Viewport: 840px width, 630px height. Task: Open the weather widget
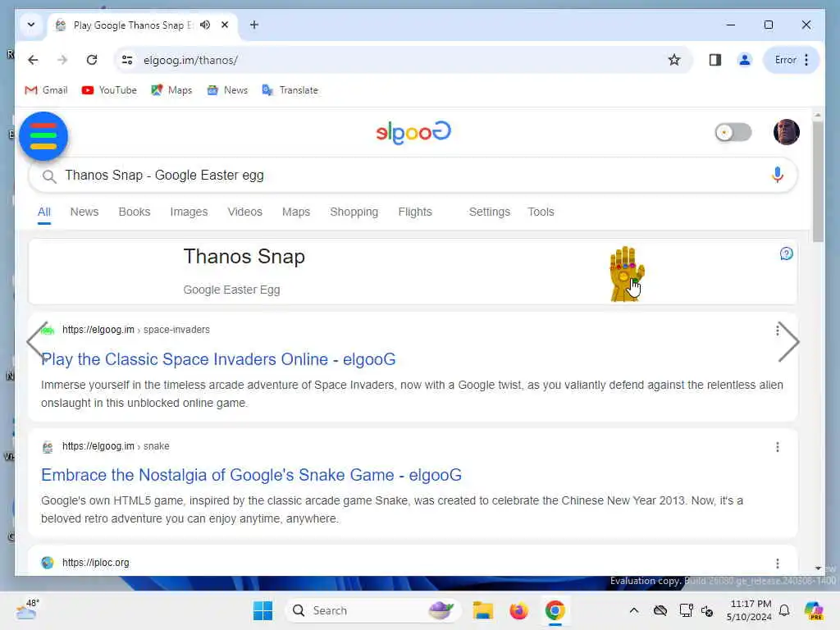click(27, 609)
